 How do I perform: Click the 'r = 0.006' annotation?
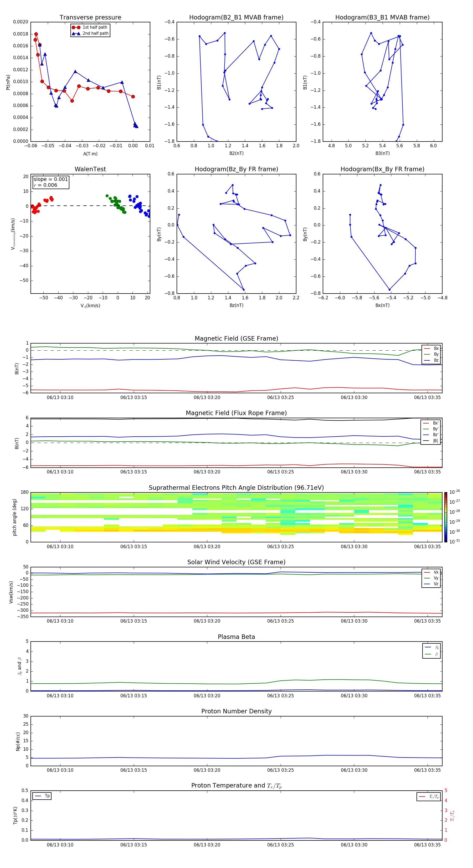click(45, 185)
